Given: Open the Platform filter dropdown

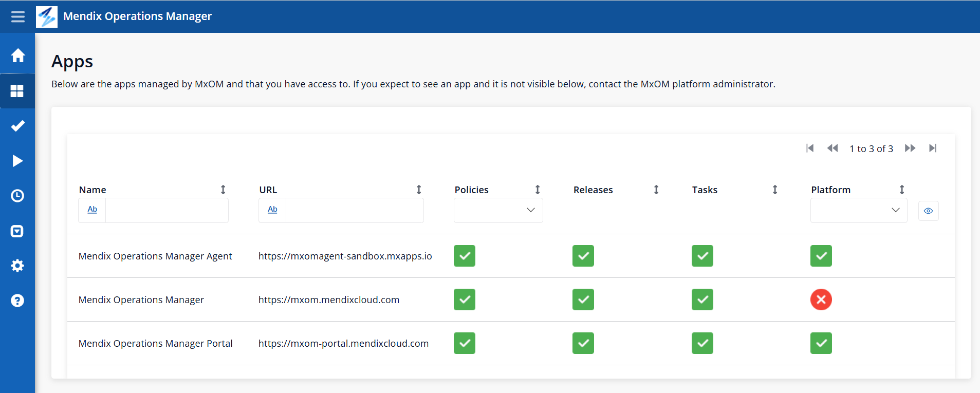Looking at the screenshot, I should (859, 210).
